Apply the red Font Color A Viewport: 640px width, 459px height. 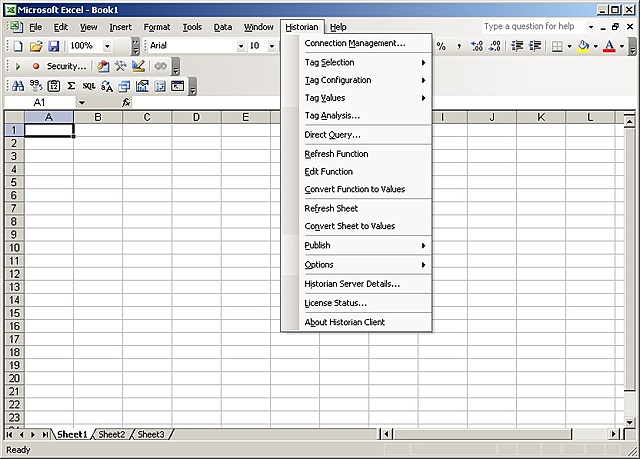click(x=609, y=46)
